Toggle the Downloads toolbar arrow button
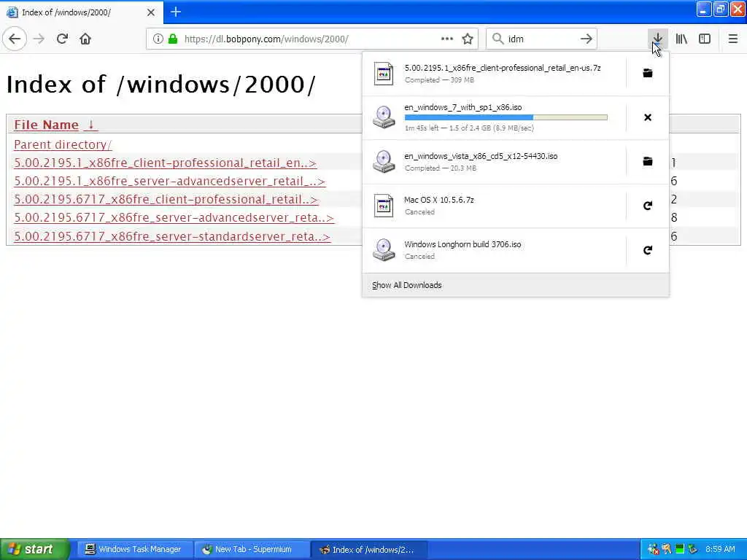The image size is (747, 560). [x=657, y=39]
